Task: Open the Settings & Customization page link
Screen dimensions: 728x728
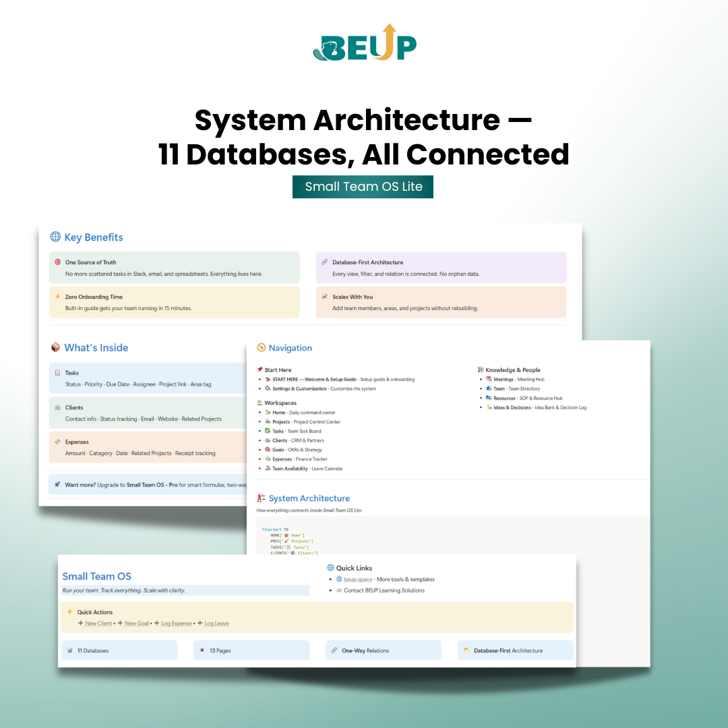Action: [300, 389]
